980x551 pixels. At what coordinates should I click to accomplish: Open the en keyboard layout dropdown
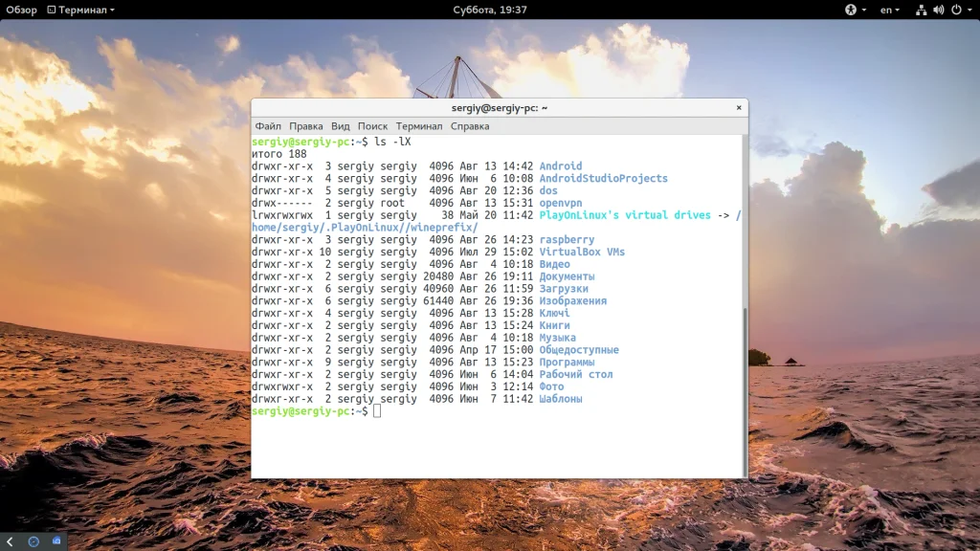coord(890,10)
